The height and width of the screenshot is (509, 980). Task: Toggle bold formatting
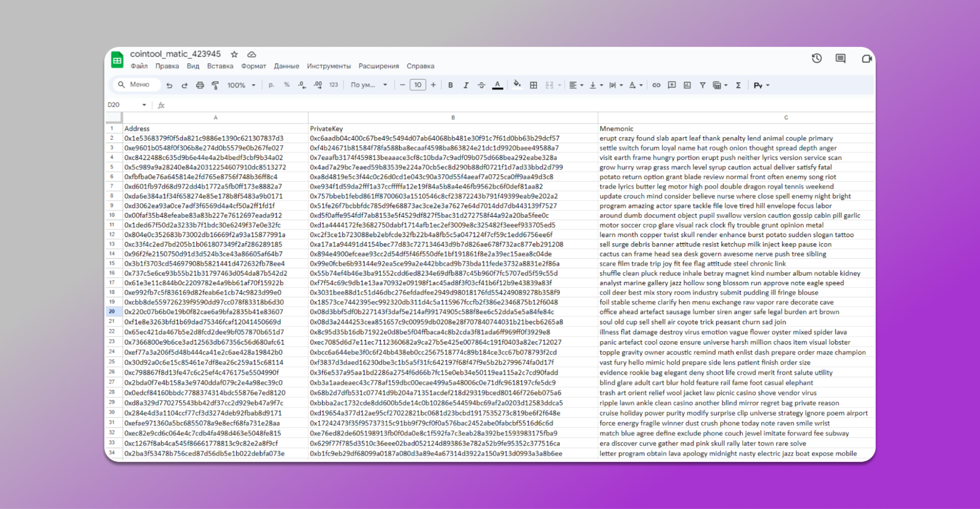click(x=451, y=85)
